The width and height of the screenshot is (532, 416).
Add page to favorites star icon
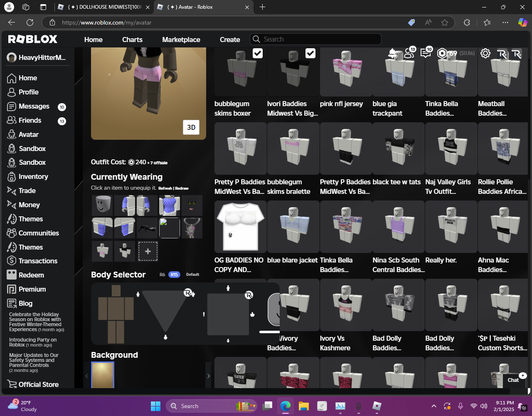coord(445,22)
